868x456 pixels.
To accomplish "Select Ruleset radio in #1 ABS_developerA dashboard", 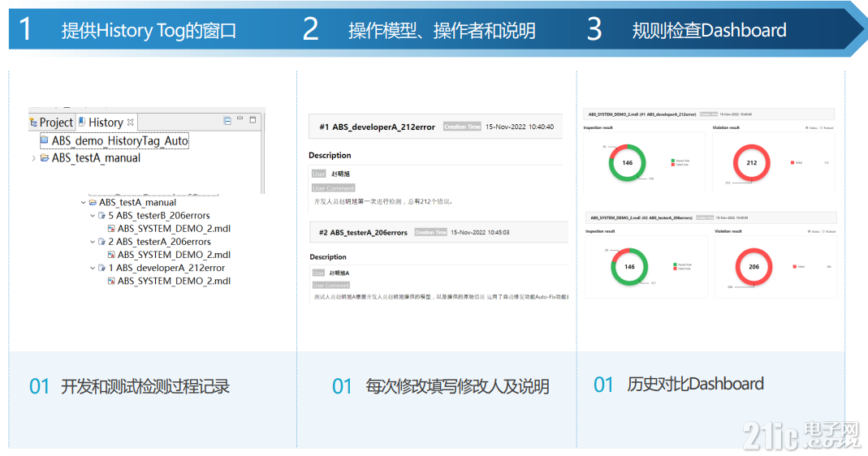I will [x=821, y=128].
